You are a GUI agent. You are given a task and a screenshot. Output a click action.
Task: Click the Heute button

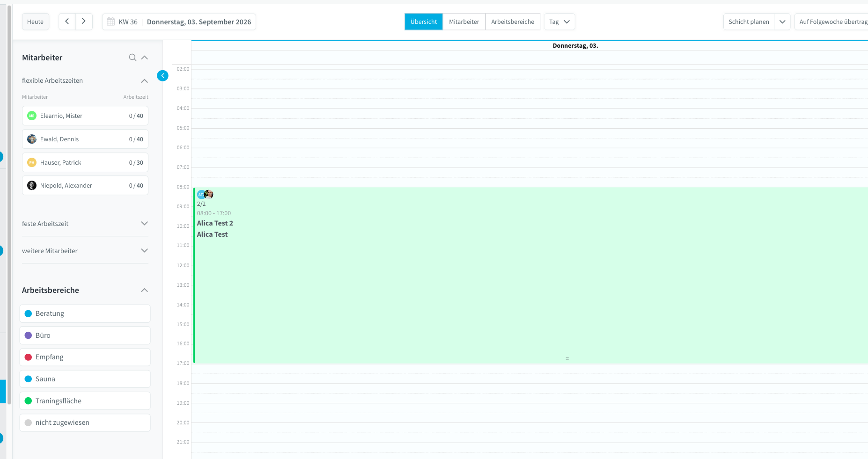36,22
